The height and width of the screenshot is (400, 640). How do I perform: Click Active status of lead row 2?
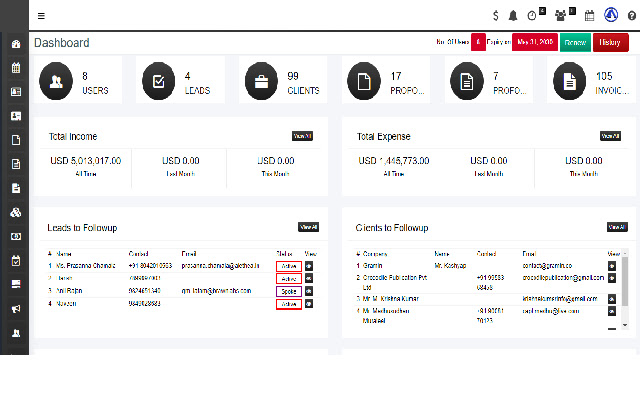289,279
